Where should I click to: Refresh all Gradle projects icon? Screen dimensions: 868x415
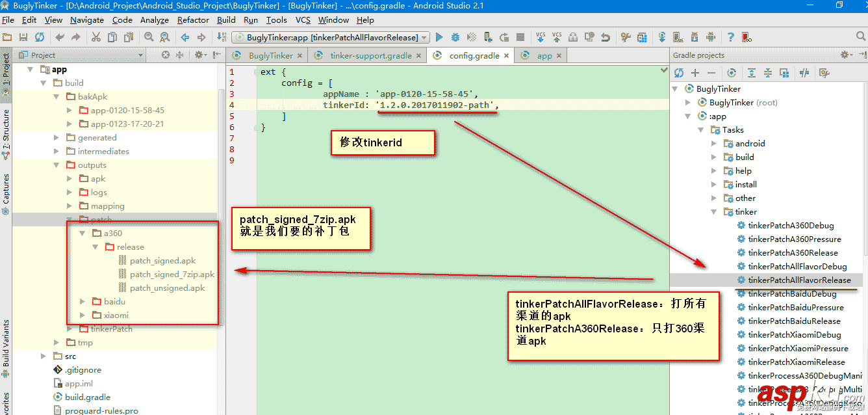pos(679,73)
